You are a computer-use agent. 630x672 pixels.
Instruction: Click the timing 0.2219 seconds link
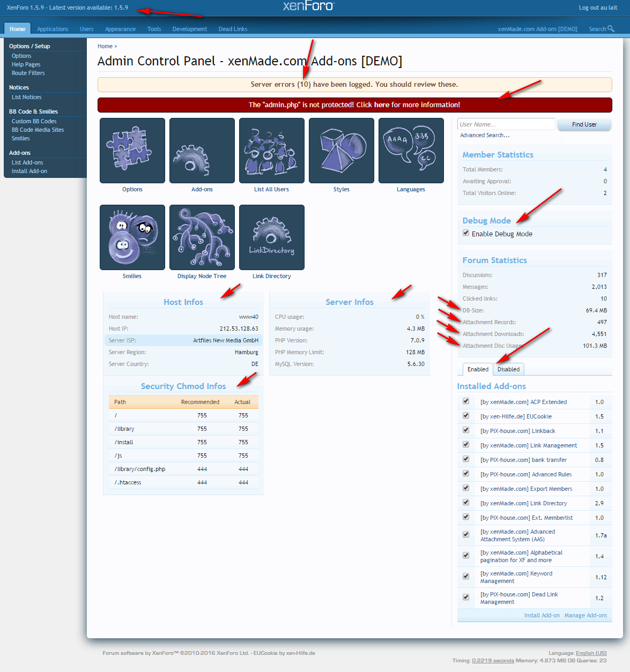point(493,660)
